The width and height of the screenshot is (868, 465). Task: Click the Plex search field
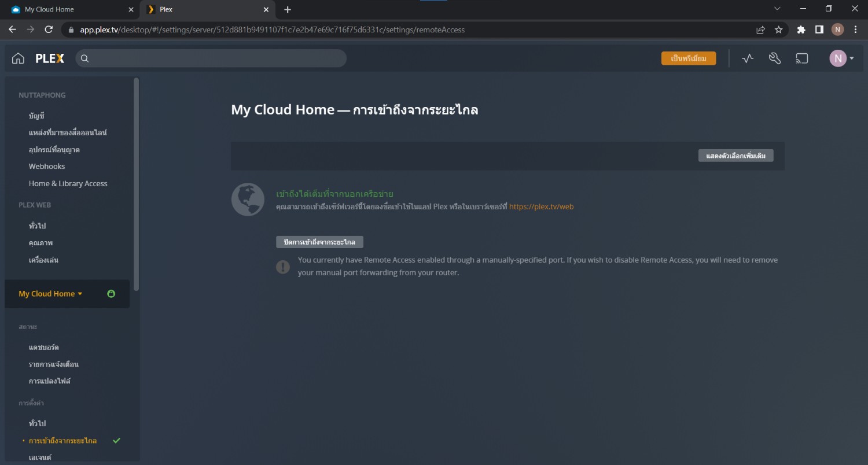click(x=211, y=58)
